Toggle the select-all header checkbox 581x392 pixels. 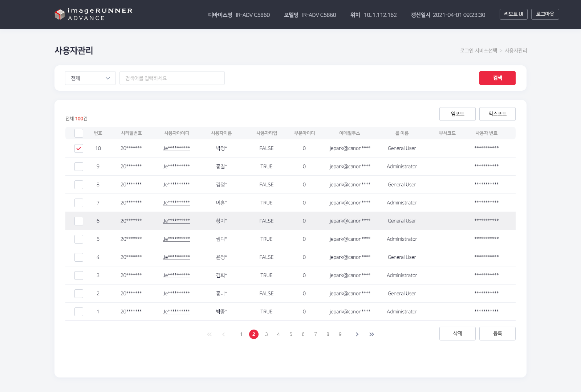pyautogui.click(x=79, y=133)
